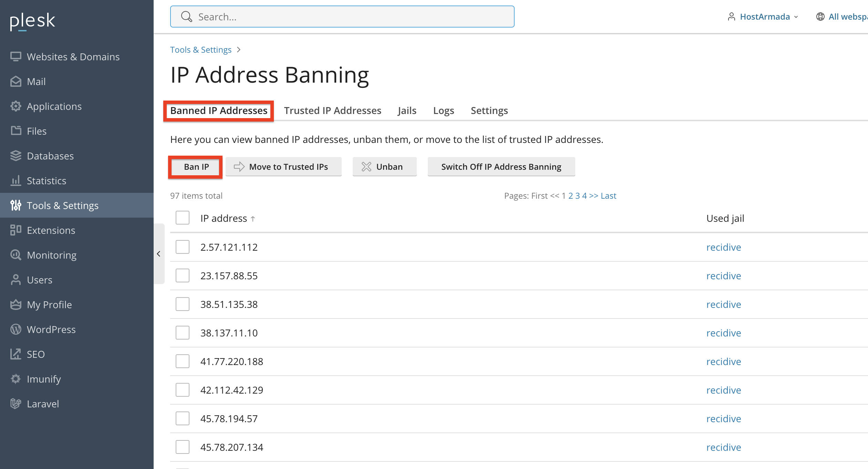Select Tools & Settings in sidebar
Screen dimensions: 868x469
(x=77, y=205)
